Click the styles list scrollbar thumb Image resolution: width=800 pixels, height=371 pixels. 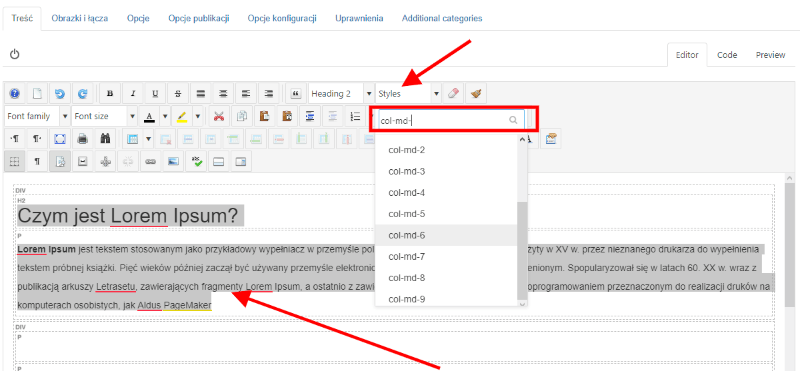point(522,251)
